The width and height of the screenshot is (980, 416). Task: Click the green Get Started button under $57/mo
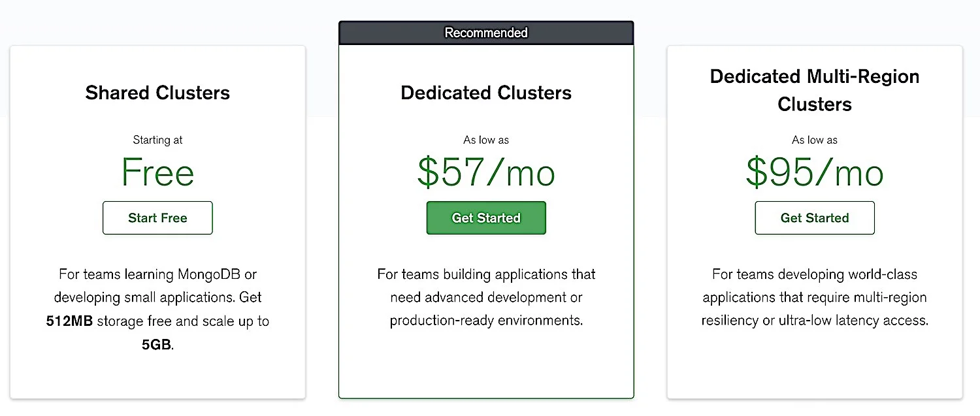click(x=486, y=218)
